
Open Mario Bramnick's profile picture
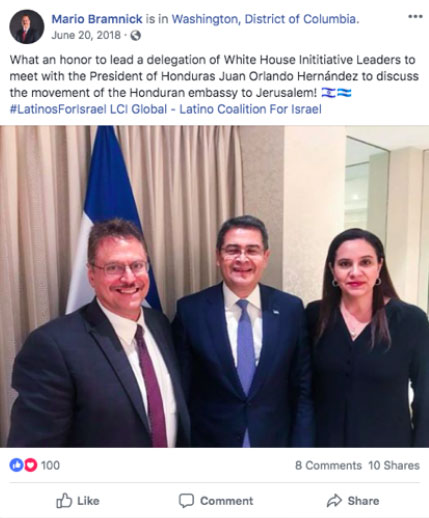tap(27, 27)
